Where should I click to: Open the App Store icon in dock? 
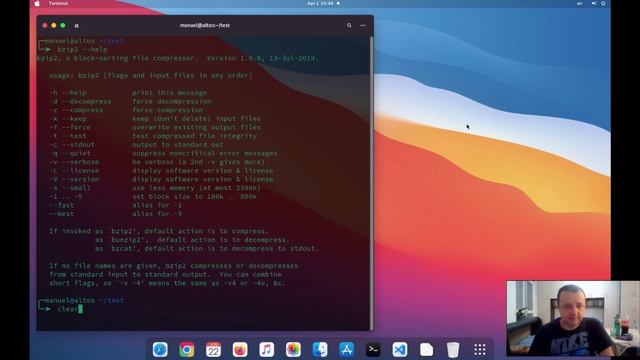click(347, 350)
